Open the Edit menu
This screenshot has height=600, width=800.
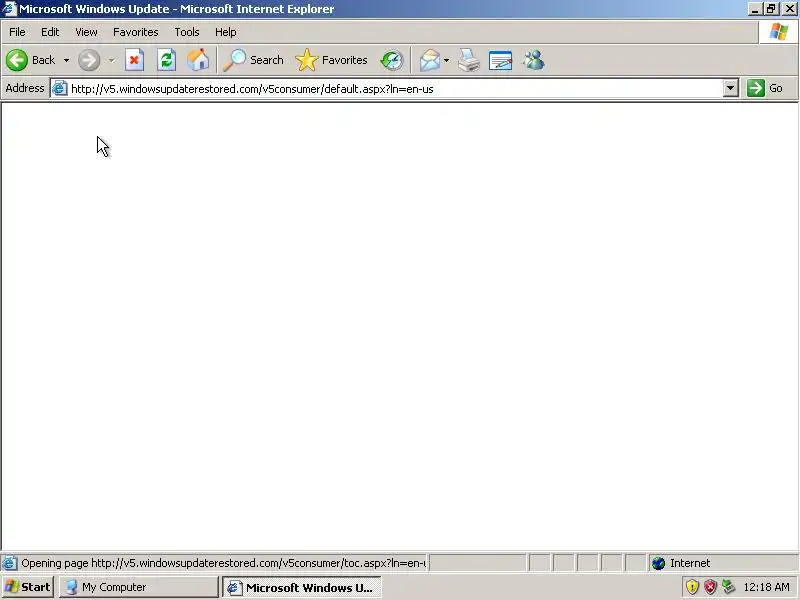click(x=50, y=32)
